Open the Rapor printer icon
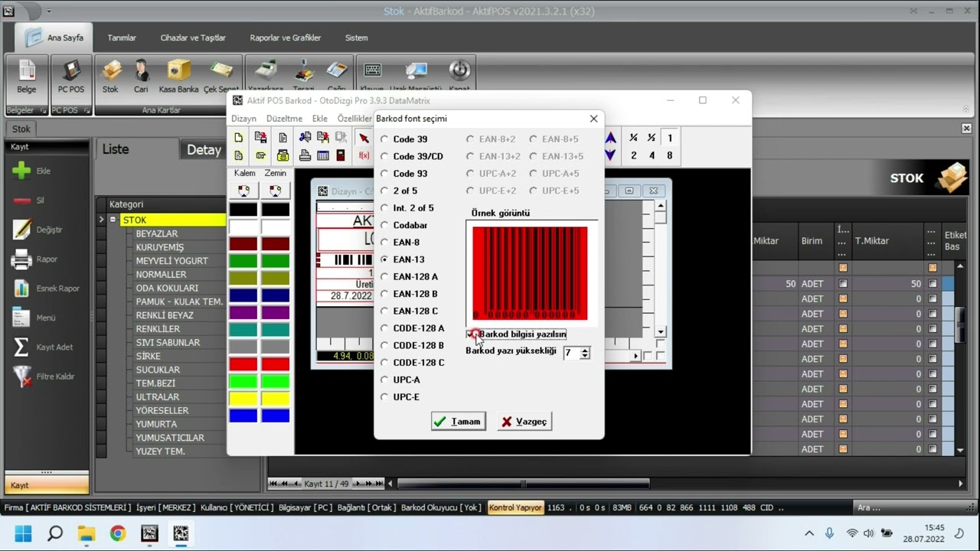This screenshot has width=980, height=551. click(x=21, y=259)
